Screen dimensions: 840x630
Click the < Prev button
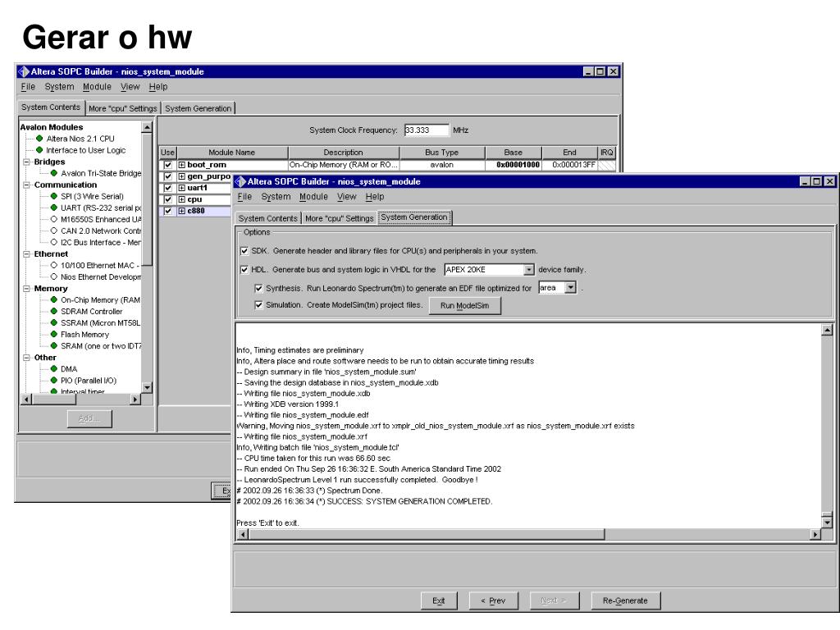pyautogui.click(x=493, y=600)
